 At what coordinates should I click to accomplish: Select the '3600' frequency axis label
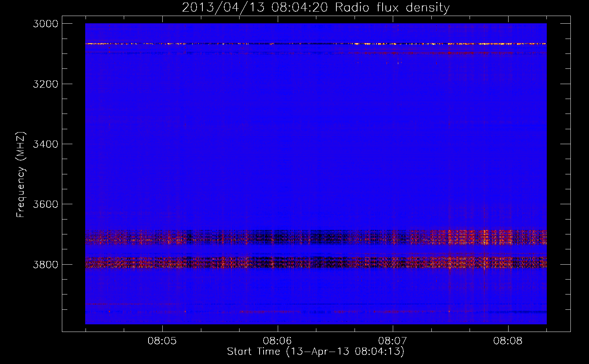tap(46, 204)
